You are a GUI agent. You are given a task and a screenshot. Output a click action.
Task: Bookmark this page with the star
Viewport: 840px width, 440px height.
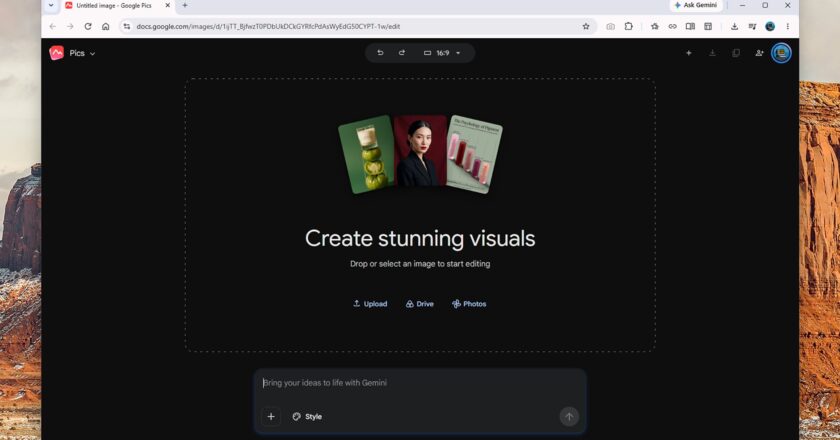586,26
